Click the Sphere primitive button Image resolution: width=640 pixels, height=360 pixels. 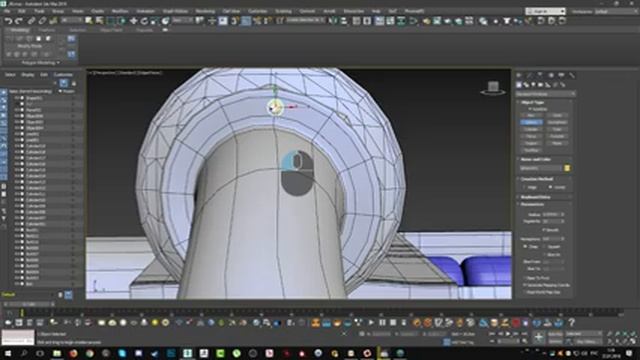point(531,122)
